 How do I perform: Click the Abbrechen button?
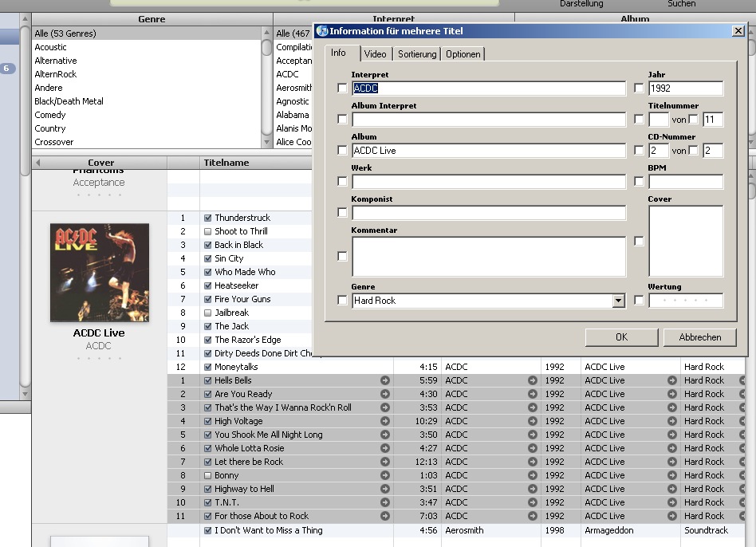click(700, 337)
